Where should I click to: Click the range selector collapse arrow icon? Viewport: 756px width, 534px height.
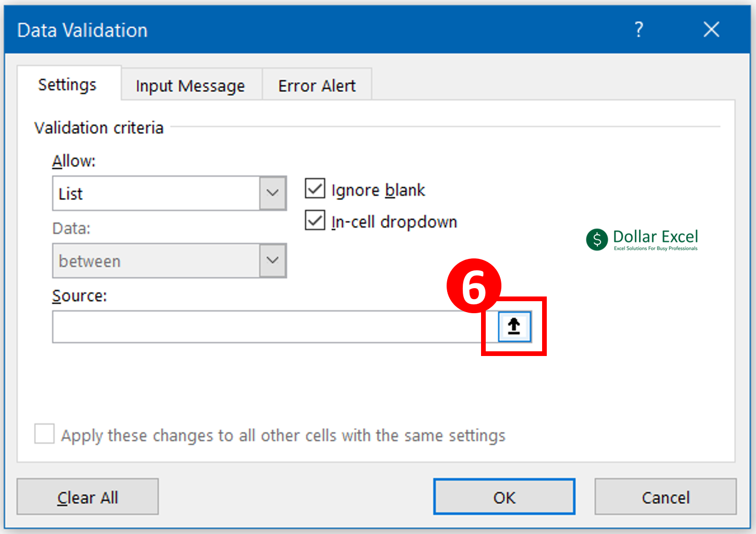point(514,327)
